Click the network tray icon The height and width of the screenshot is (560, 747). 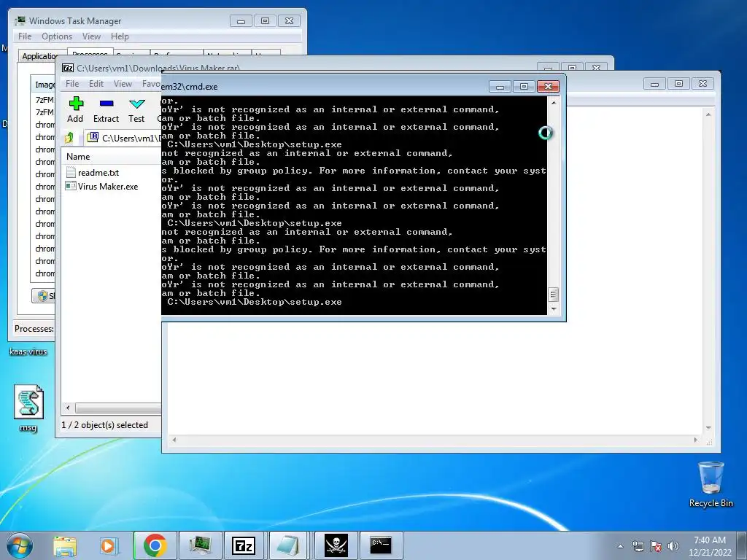[638, 547]
